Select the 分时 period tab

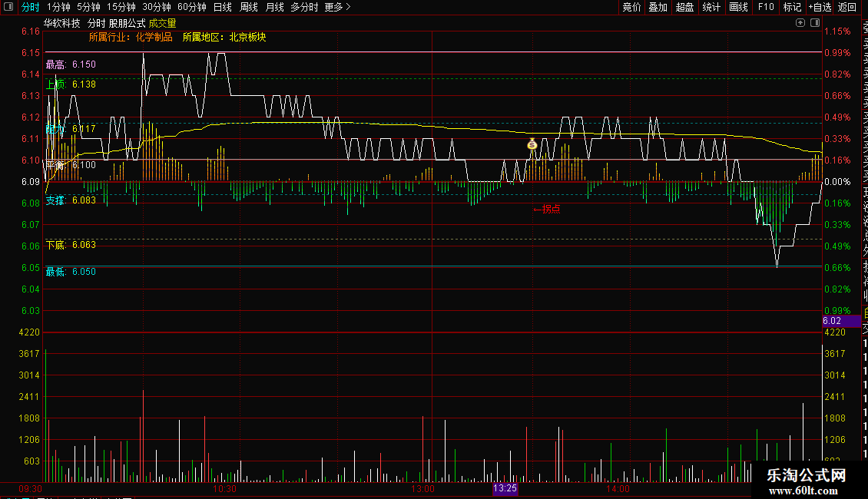(x=30, y=7)
